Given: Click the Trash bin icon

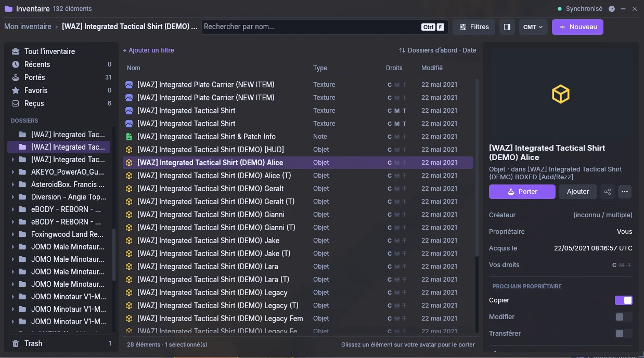Looking at the screenshot, I should click(x=16, y=343).
